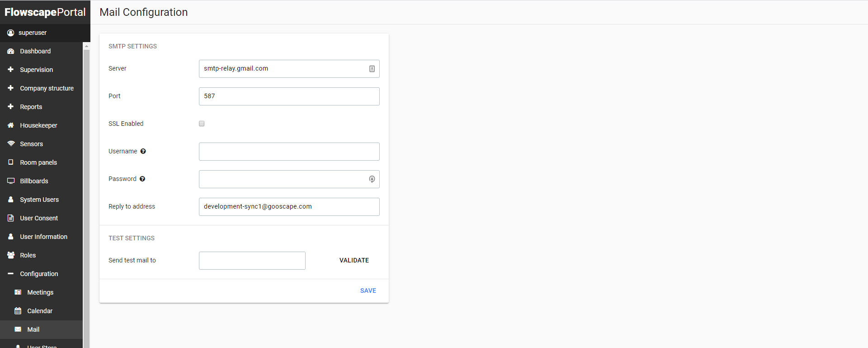The width and height of the screenshot is (868, 348).
Task: Focus the Send test mail to field
Action: point(252,261)
